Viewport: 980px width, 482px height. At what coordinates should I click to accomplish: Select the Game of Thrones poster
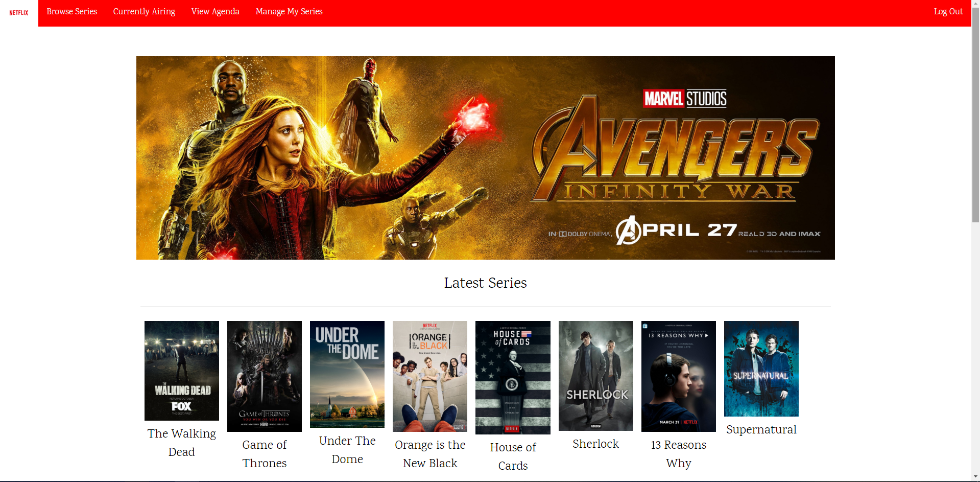click(x=265, y=376)
